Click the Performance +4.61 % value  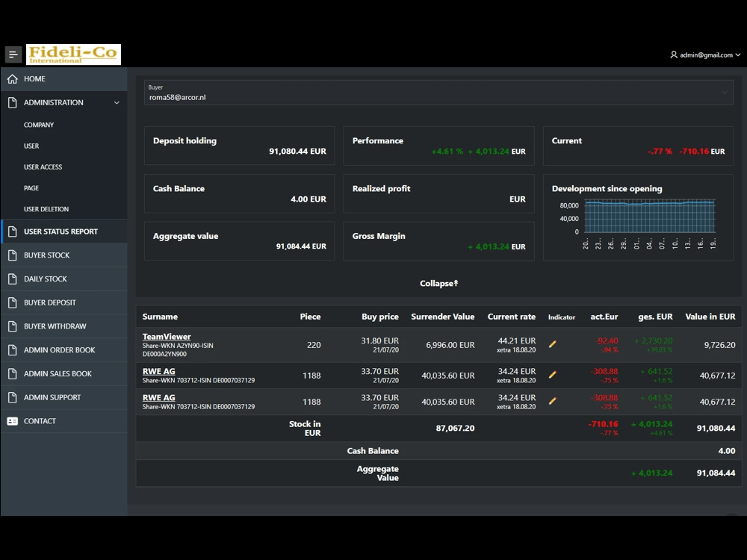pos(447,152)
